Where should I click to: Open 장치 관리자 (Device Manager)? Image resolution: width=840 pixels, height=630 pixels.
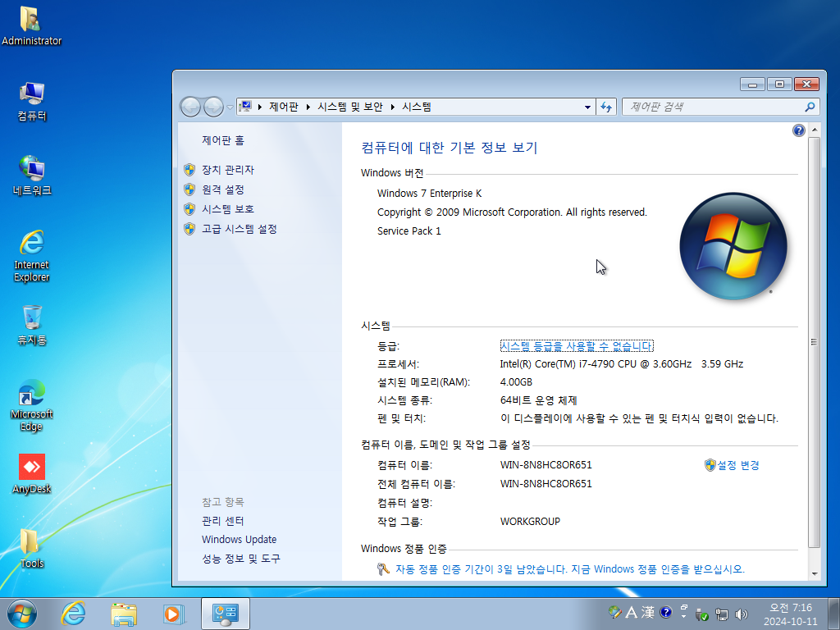228,170
